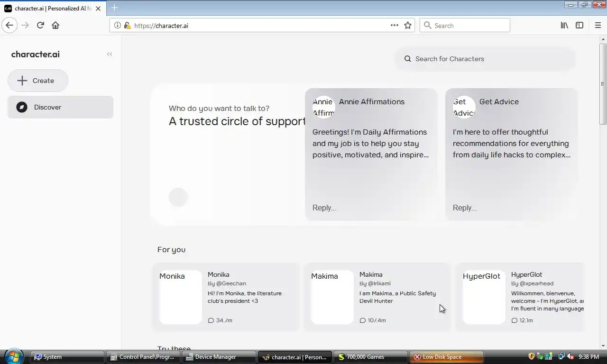Click the @Geechan author name
The height and width of the screenshot is (364, 607).
tap(231, 283)
